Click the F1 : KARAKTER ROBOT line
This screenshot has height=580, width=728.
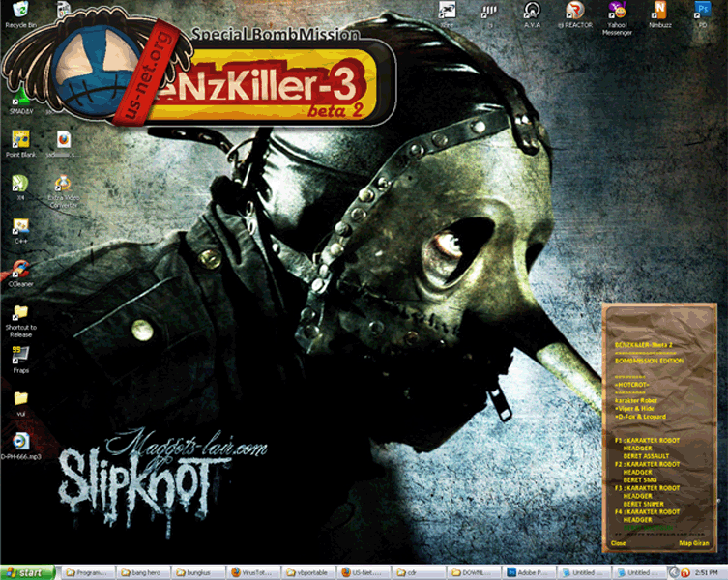tap(647, 440)
